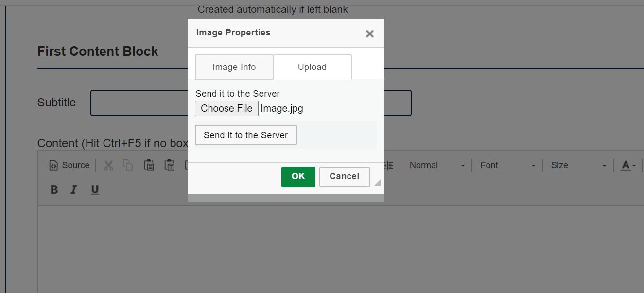Click the Paste clipboard icon

tap(149, 165)
